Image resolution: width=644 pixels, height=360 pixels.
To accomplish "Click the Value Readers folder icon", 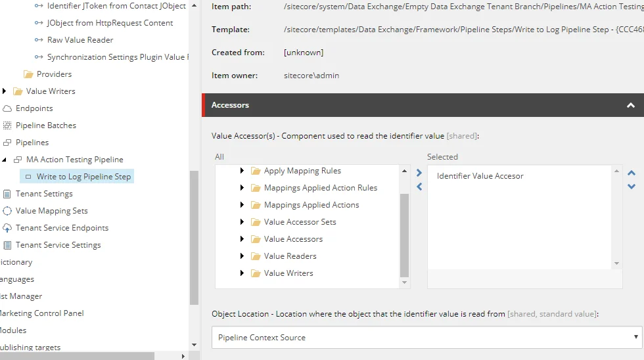I will click(256, 256).
